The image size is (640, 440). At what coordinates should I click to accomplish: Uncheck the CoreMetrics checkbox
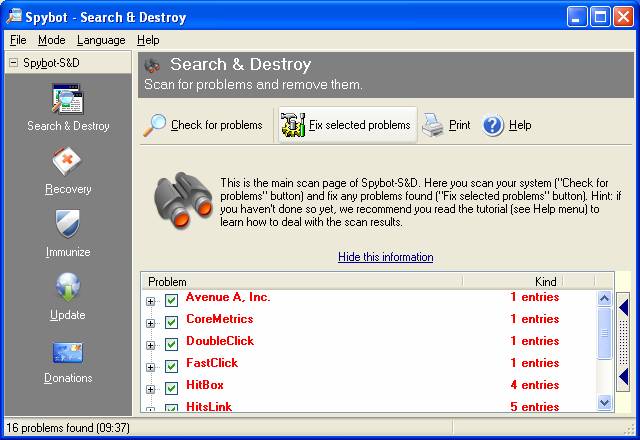(171, 322)
